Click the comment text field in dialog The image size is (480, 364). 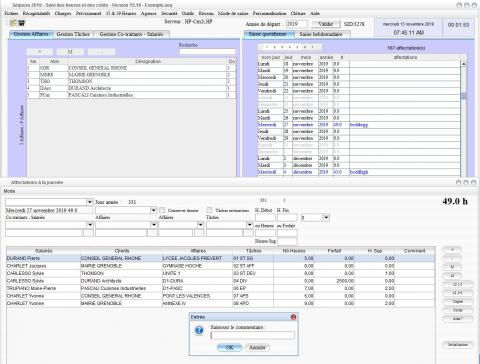pos(253,335)
